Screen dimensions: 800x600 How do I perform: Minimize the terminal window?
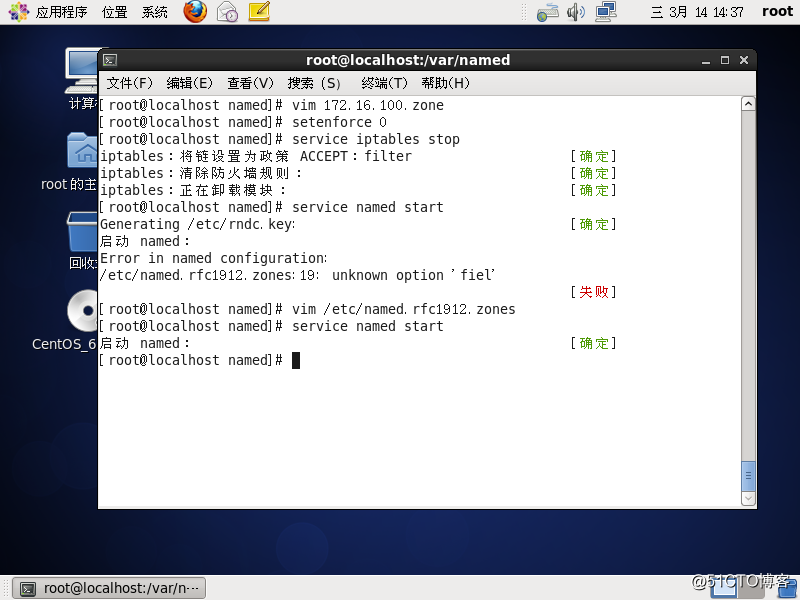[x=706, y=60]
